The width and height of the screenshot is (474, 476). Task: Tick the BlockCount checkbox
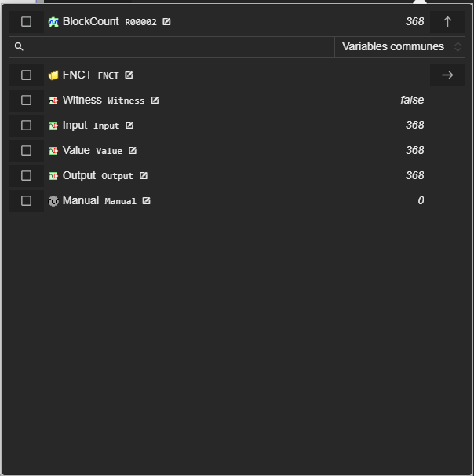pyautogui.click(x=26, y=22)
